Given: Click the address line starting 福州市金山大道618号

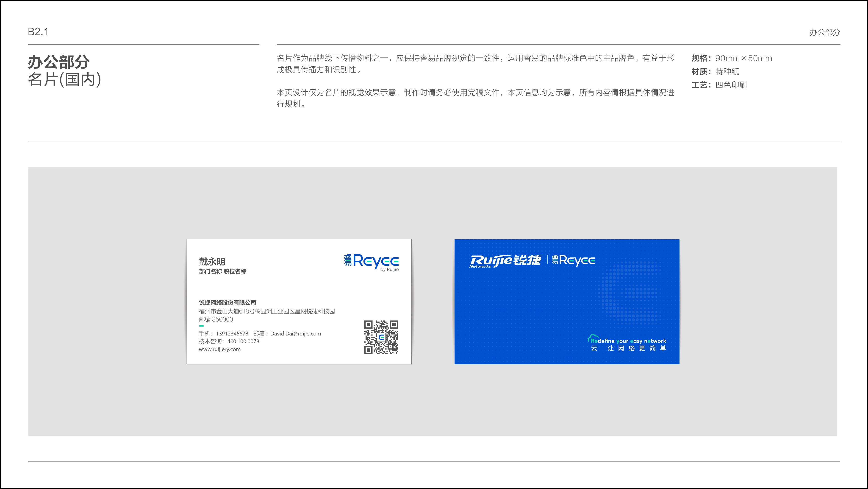Looking at the screenshot, I should tap(267, 311).
